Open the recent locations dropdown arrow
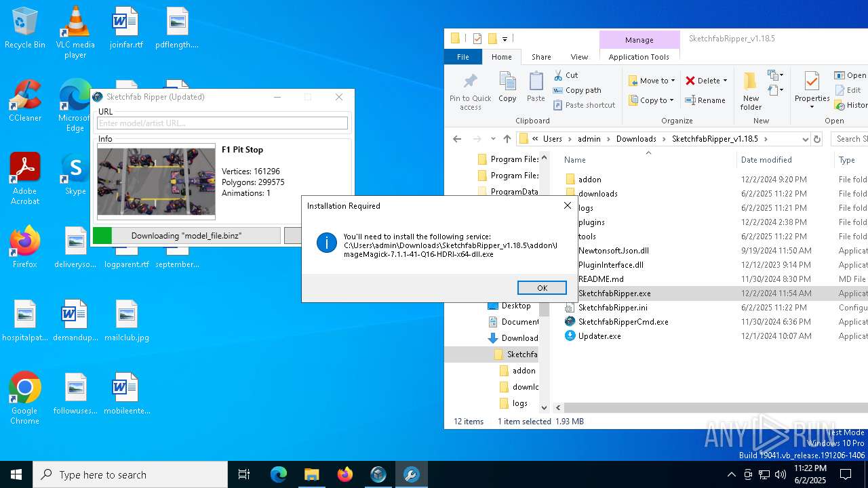This screenshot has height=488, width=868. coord(493,139)
